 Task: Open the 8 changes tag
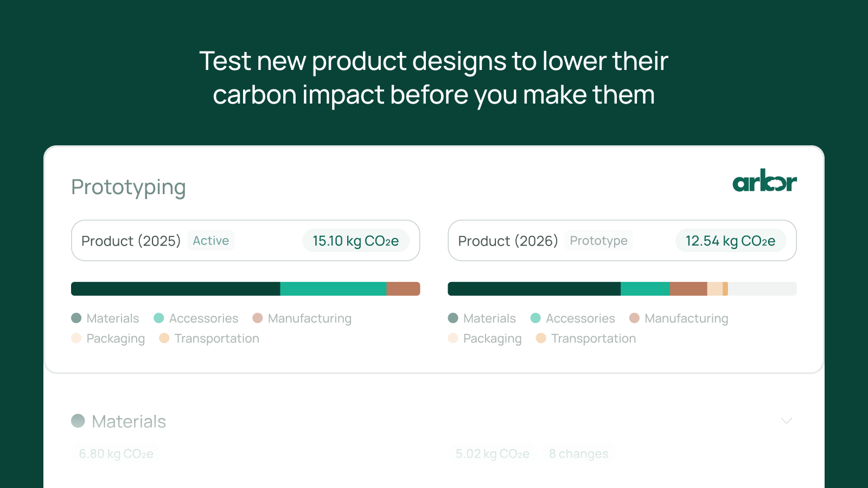tap(578, 453)
